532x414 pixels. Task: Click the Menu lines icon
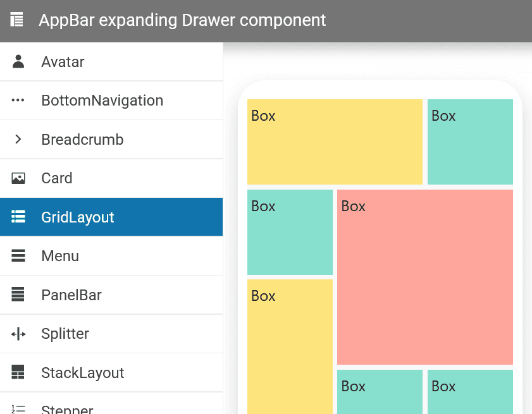[x=18, y=255]
